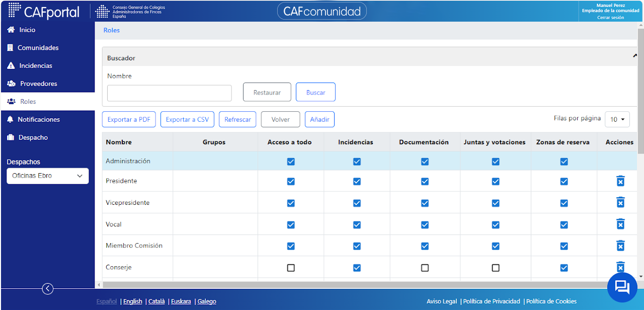
Task: Enable Acceso a todo for Conserje
Action: [291, 268]
